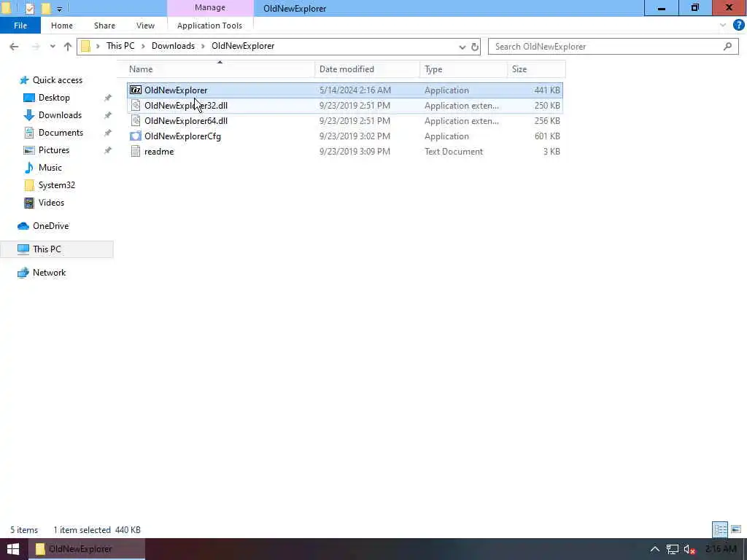Click the muted volume tray icon

coord(689,550)
